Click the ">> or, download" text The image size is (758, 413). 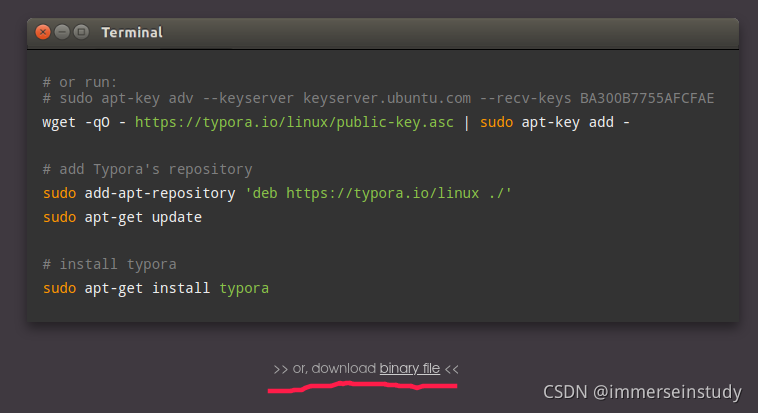(x=324, y=369)
